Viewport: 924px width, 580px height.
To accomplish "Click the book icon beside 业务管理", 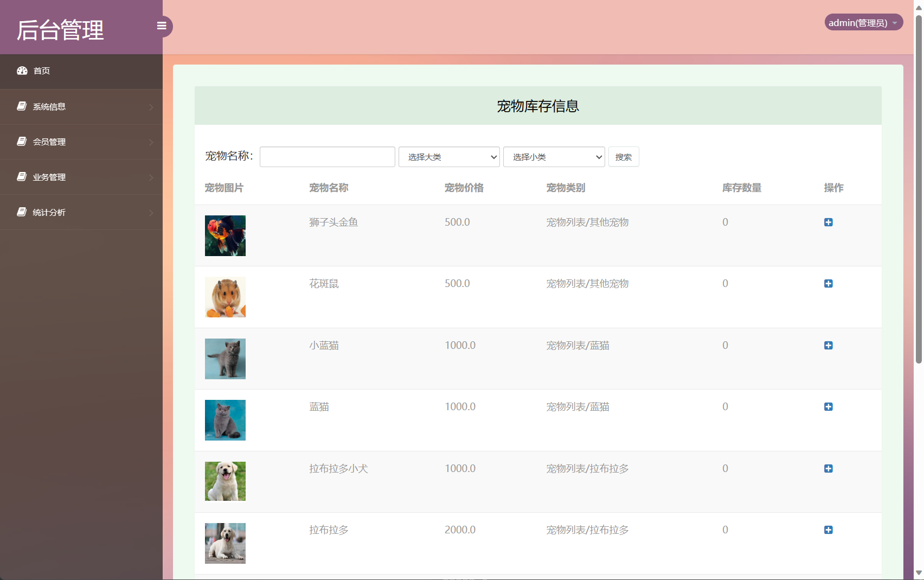I will [x=22, y=177].
